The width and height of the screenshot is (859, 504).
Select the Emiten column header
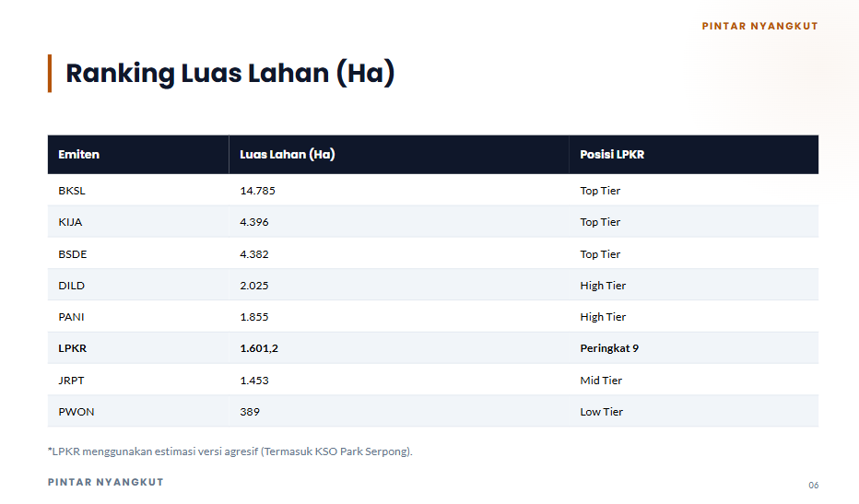78,155
